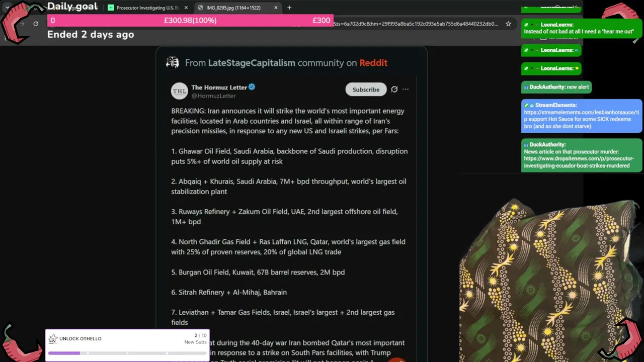644x362 pixels.
Task: Bookmark this page with the star icon
Action: click(508, 24)
